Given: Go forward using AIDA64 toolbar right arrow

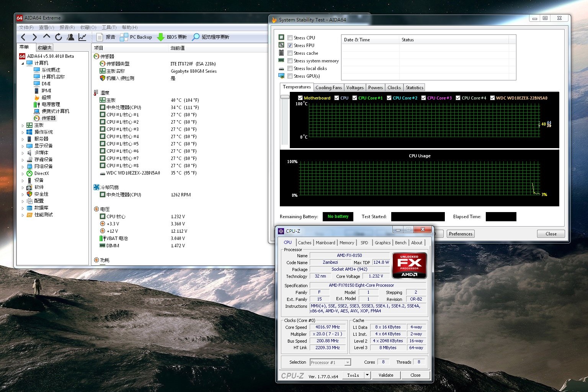Looking at the screenshot, I should click(x=35, y=37).
